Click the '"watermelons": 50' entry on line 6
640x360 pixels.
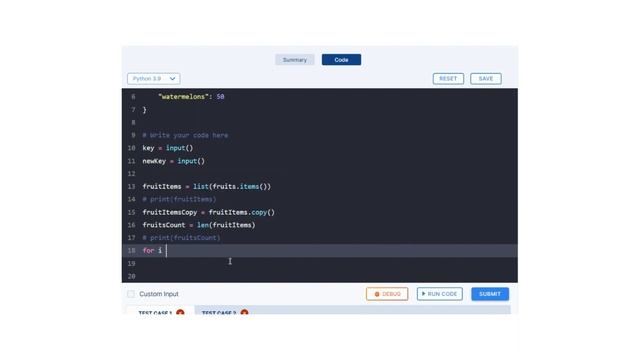pyautogui.click(x=191, y=97)
